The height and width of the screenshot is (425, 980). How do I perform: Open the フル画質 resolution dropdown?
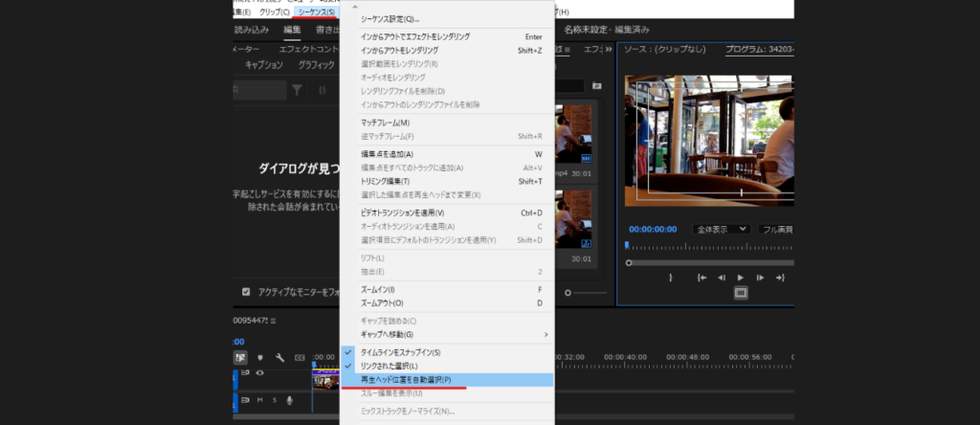(775, 230)
